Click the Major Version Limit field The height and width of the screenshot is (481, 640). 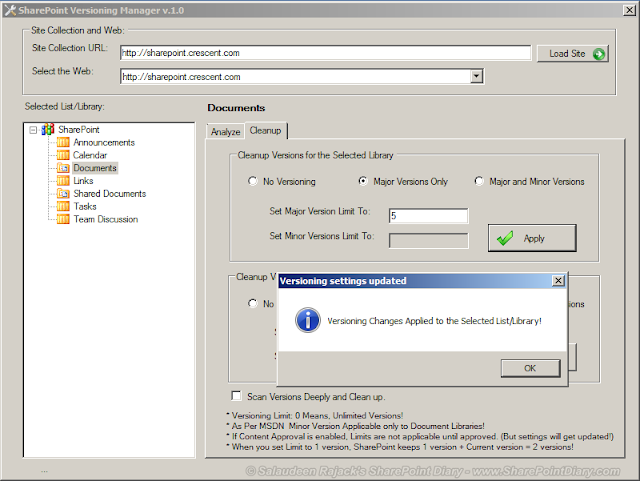coord(429,216)
